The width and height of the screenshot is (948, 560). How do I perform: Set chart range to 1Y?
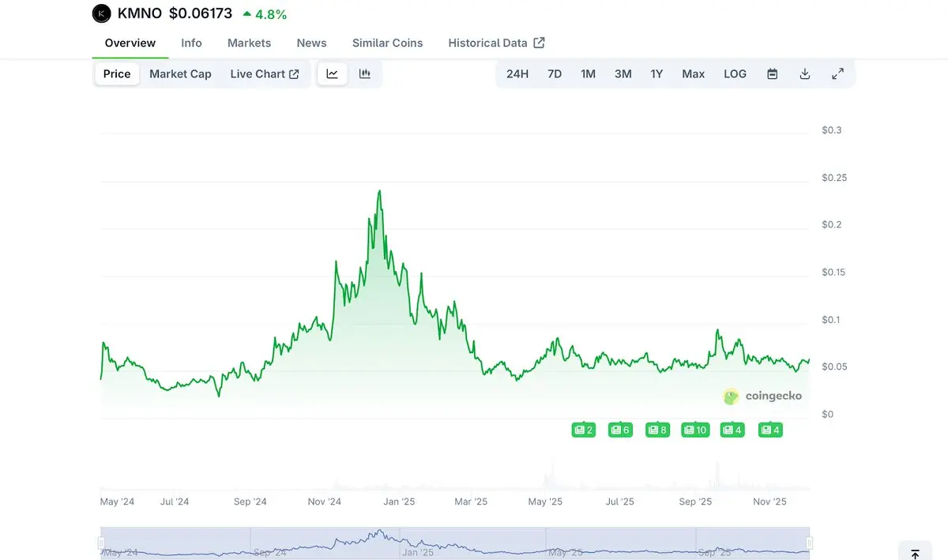(656, 74)
